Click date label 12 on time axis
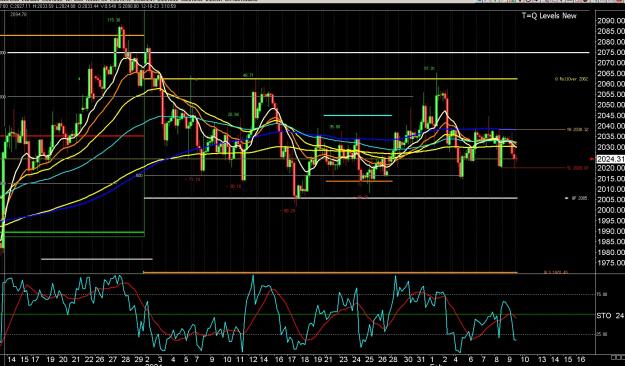Image resolution: width=625 pixels, height=366 pixels. click(253, 359)
